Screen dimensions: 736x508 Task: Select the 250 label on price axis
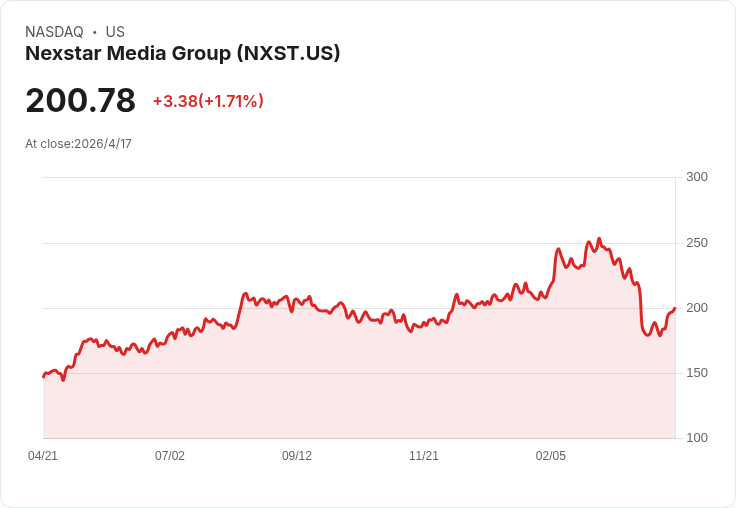(x=696, y=243)
